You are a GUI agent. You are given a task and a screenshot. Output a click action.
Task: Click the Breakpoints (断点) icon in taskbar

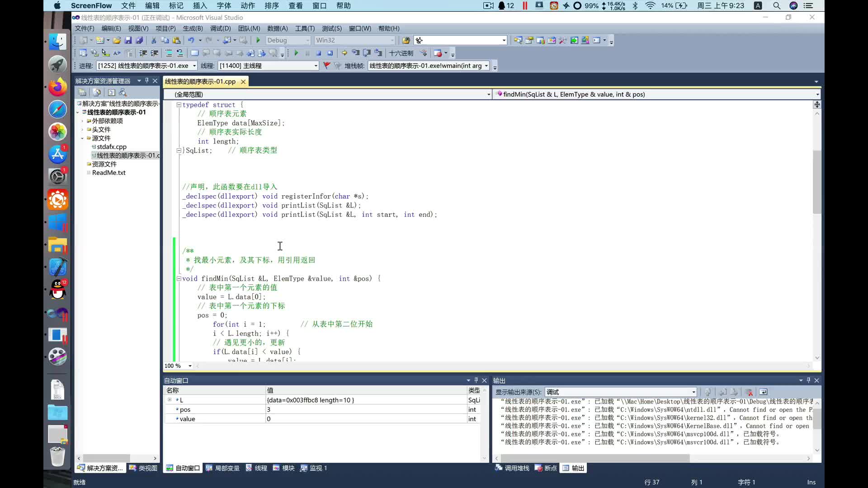coord(539,468)
